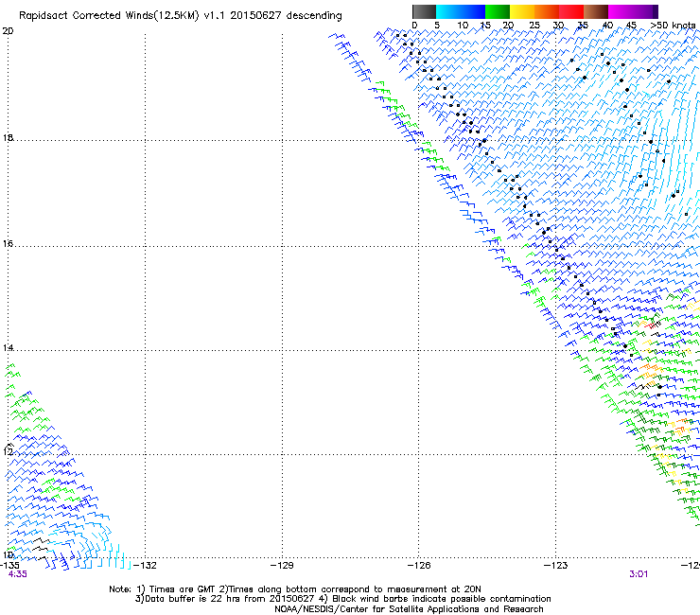The width and height of the screenshot is (700, 615).
Task: Click the gray 0-5 knots color swatch
Action: 424,11
